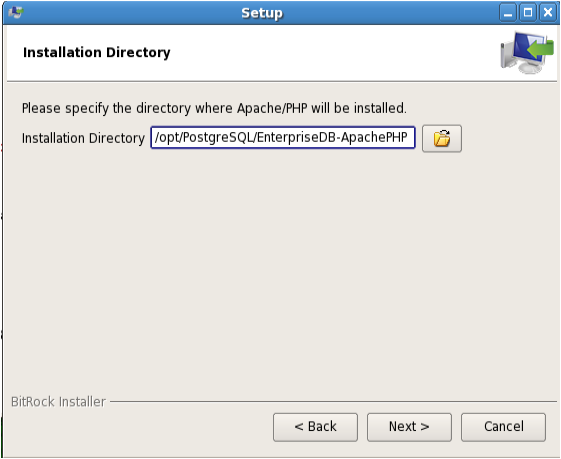Click the 'Installation Directory' field label
The width and height of the screenshot is (561, 459).
point(83,138)
